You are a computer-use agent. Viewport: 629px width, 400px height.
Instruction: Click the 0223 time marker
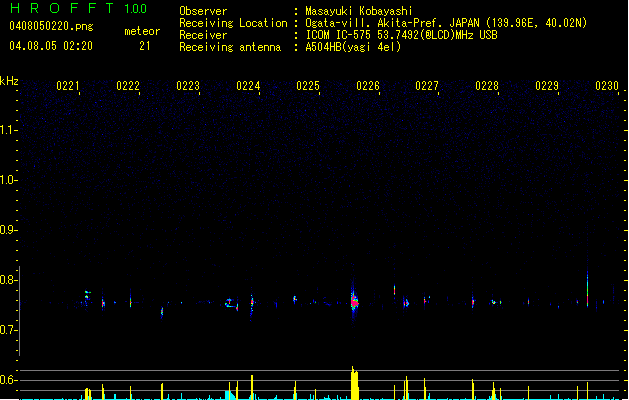click(x=188, y=86)
